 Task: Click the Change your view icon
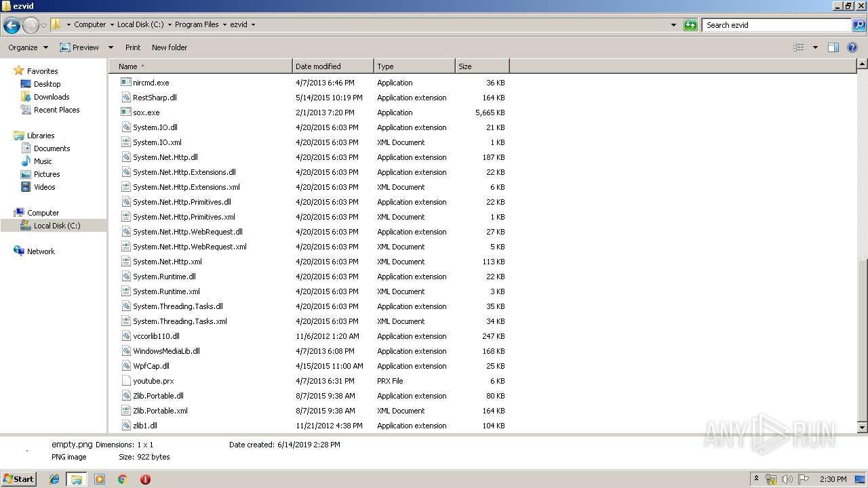coord(799,47)
